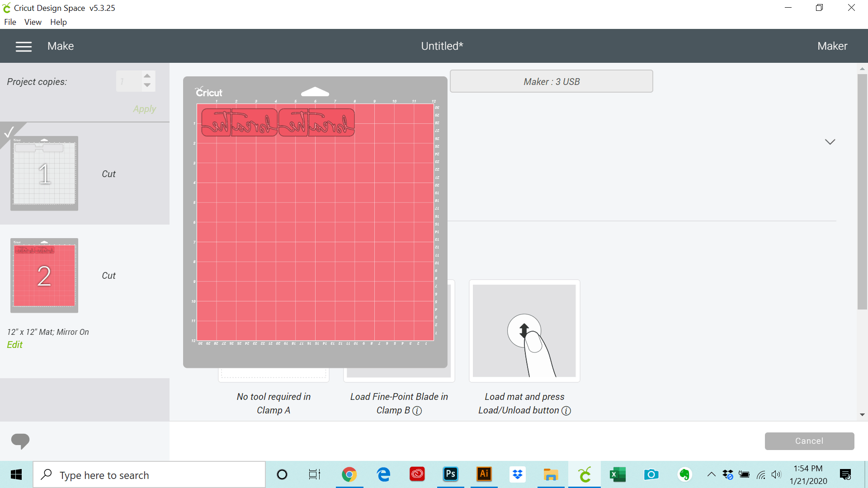Open the Help menu
868x488 pixels.
58,22
